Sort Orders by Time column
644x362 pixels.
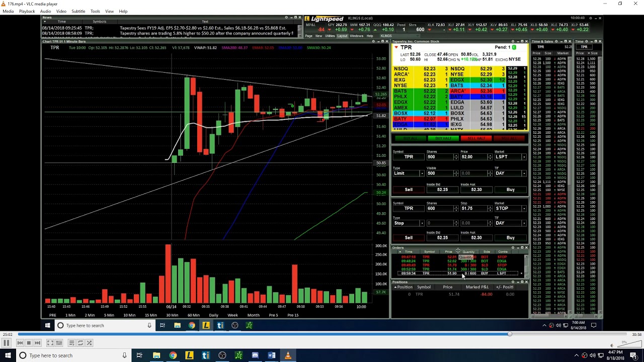point(409,252)
